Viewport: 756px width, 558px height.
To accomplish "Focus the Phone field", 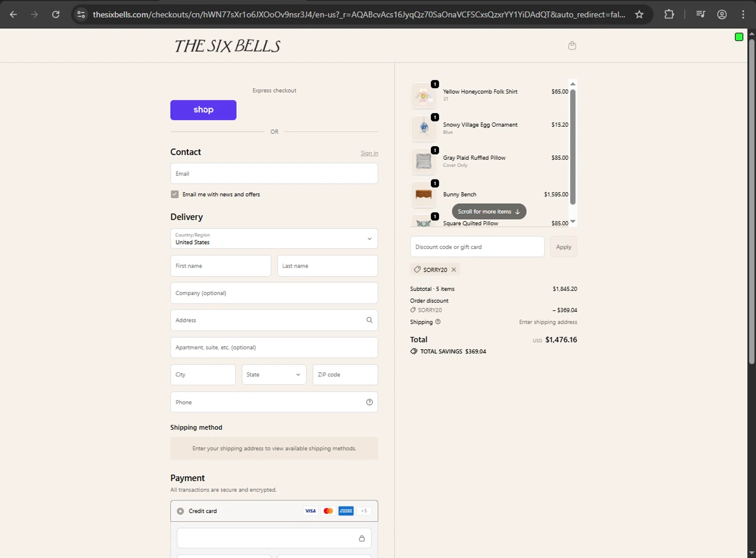I will pos(274,402).
